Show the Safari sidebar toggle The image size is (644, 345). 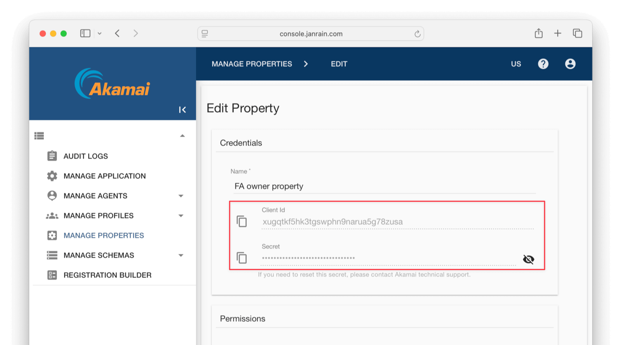click(x=85, y=33)
